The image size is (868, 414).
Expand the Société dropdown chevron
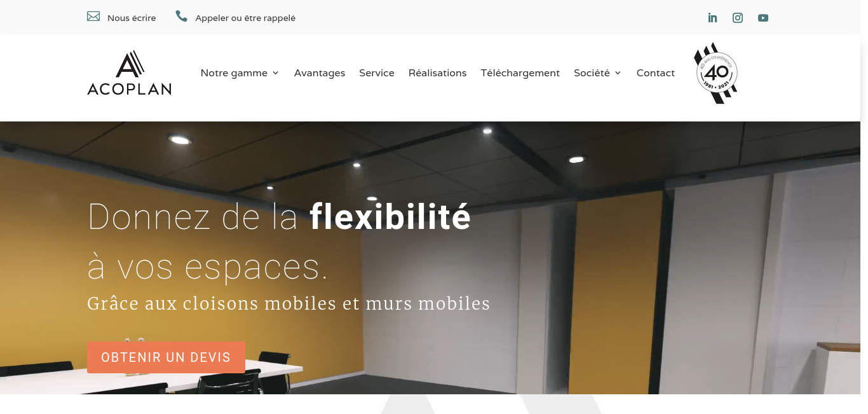(x=618, y=73)
